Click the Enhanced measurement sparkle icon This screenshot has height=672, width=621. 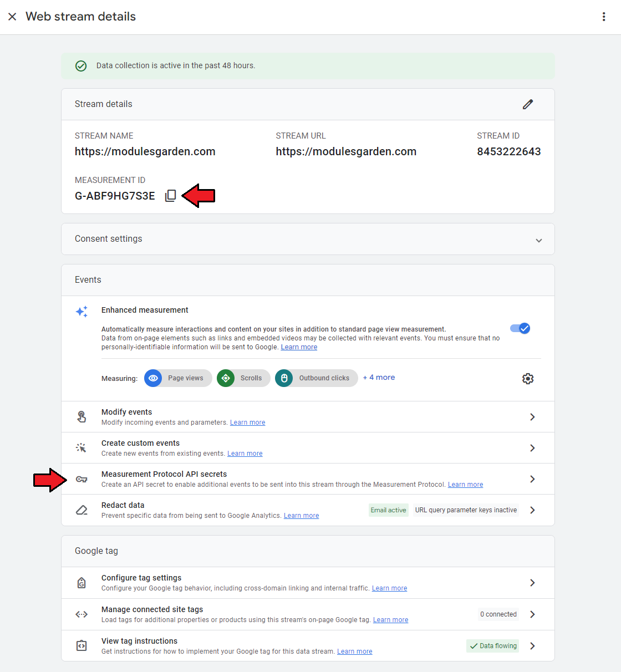coord(82,312)
